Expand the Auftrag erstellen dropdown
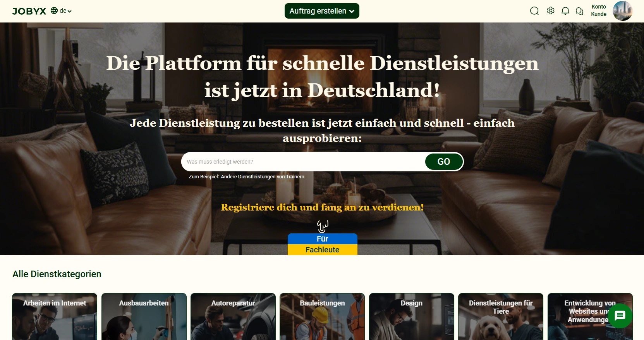644x340 pixels. click(322, 11)
